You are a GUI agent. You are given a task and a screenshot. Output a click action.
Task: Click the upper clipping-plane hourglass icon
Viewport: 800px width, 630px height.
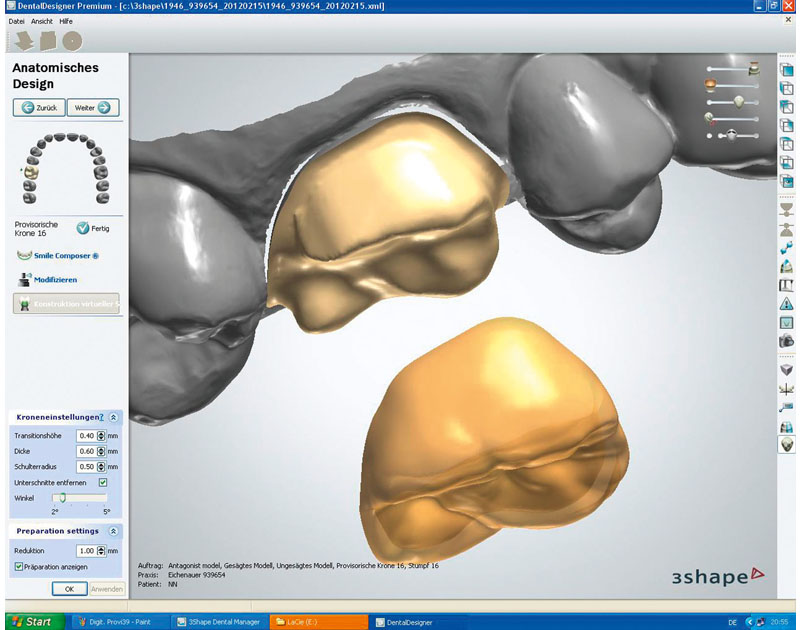click(787, 210)
